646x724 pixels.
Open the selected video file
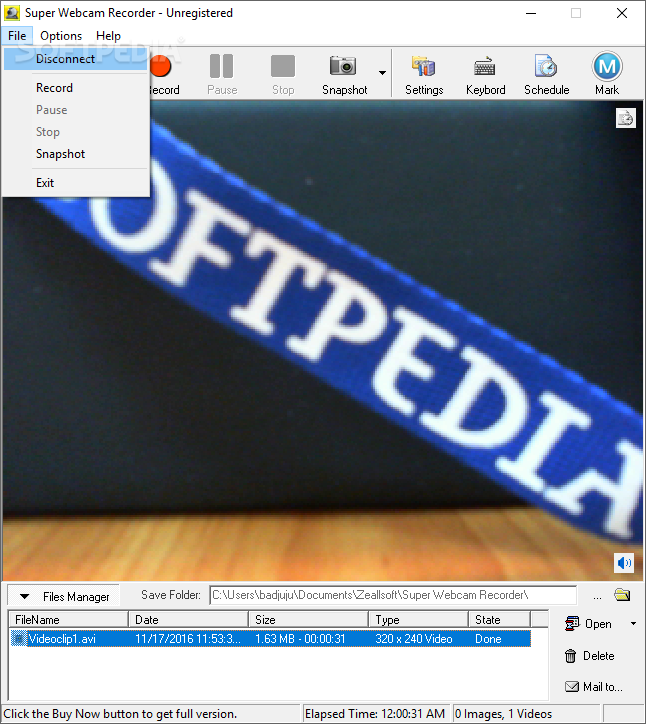coord(588,624)
